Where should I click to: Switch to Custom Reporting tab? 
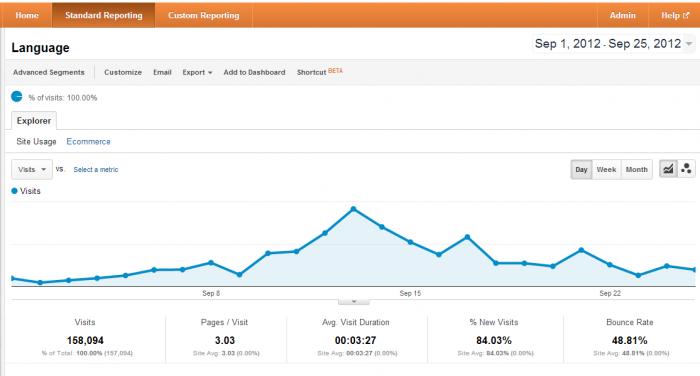click(204, 15)
